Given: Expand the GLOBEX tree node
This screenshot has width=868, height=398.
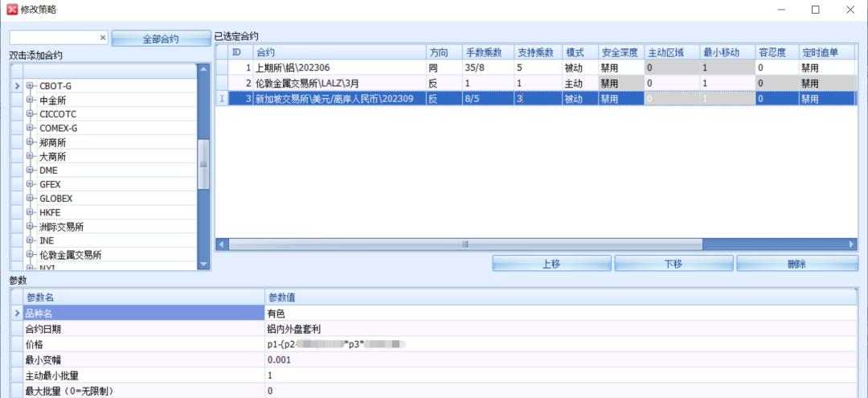Looking at the screenshot, I should pyautogui.click(x=30, y=198).
